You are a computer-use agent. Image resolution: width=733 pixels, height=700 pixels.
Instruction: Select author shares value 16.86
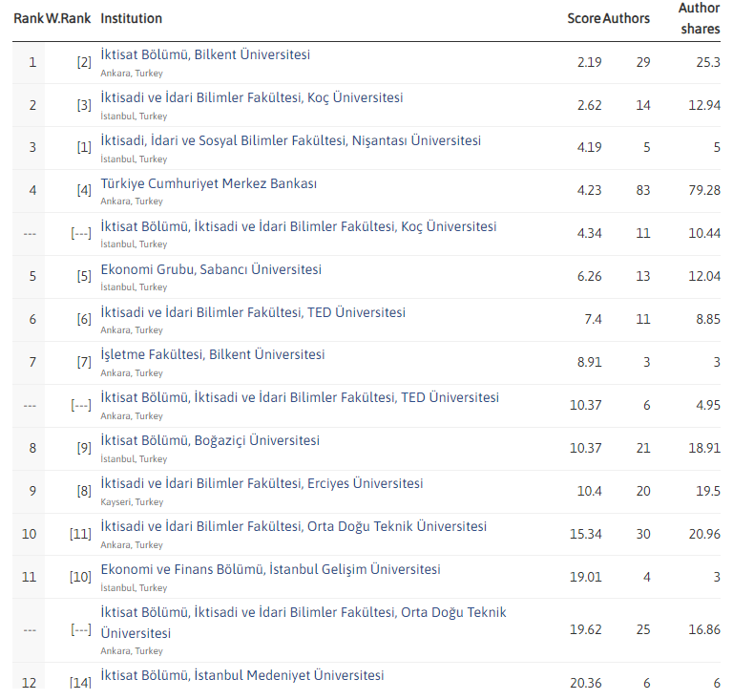704,630
